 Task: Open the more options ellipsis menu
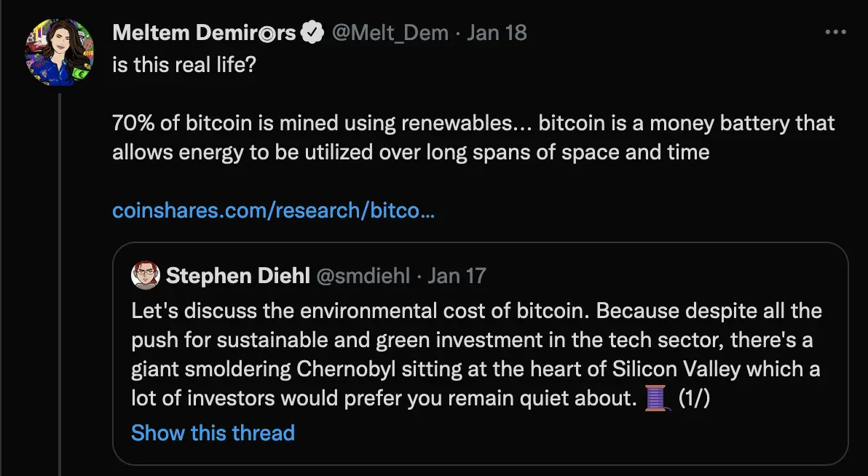(x=835, y=33)
